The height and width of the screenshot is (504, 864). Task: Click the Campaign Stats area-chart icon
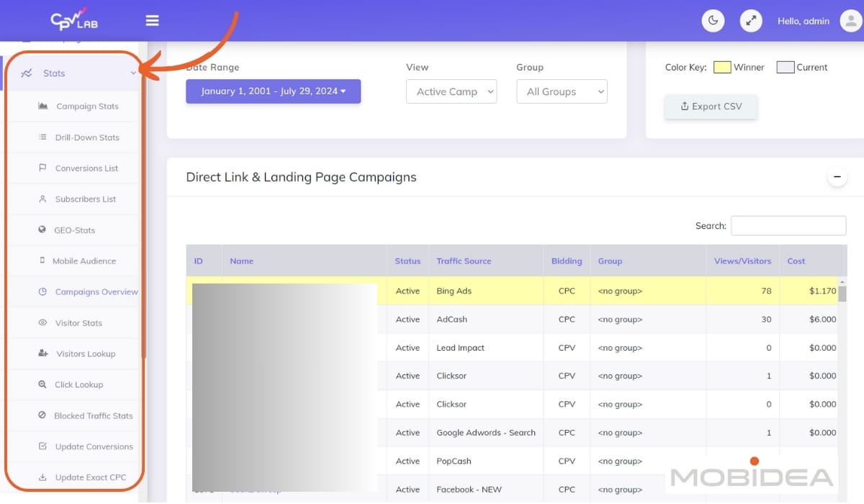click(42, 106)
